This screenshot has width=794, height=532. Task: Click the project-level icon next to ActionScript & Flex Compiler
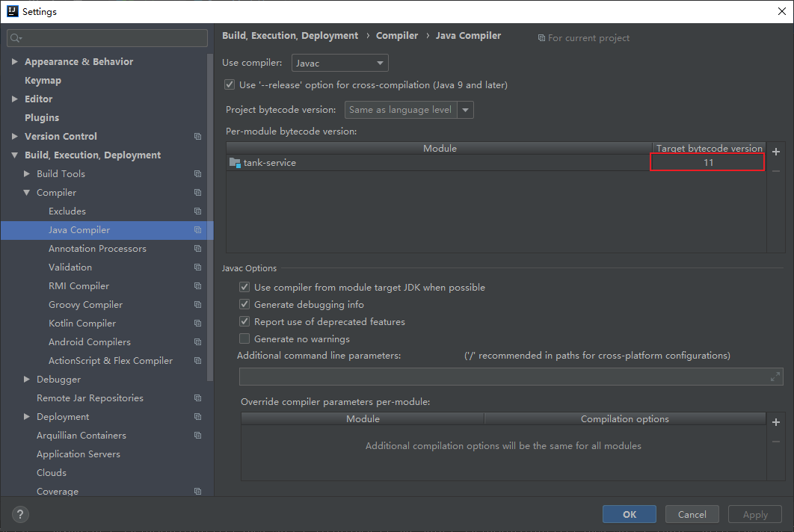(x=197, y=361)
